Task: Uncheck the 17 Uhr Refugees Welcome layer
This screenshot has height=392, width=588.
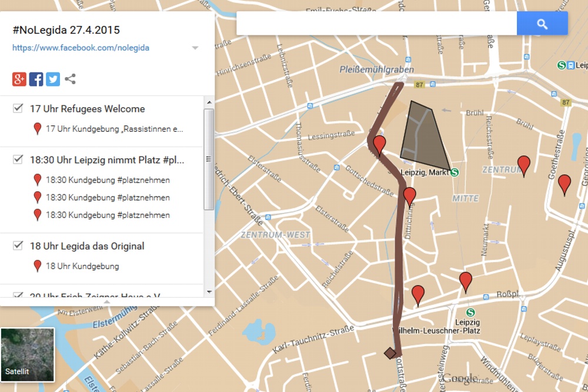Action: click(18, 108)
